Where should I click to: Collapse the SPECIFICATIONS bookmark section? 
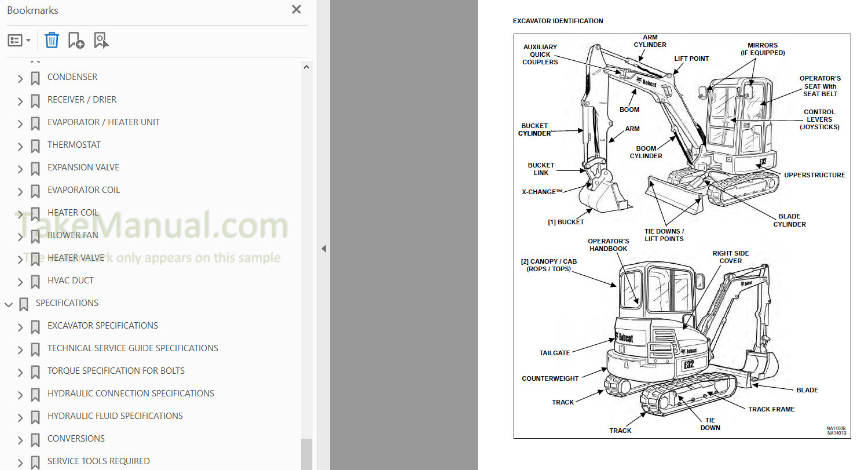[x=9, y=304]
